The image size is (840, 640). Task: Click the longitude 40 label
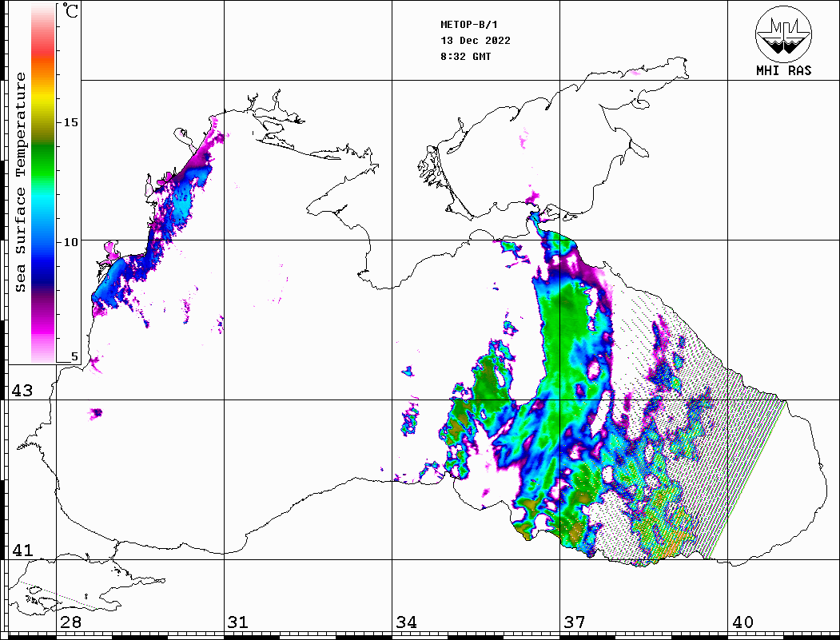point(742,622)
